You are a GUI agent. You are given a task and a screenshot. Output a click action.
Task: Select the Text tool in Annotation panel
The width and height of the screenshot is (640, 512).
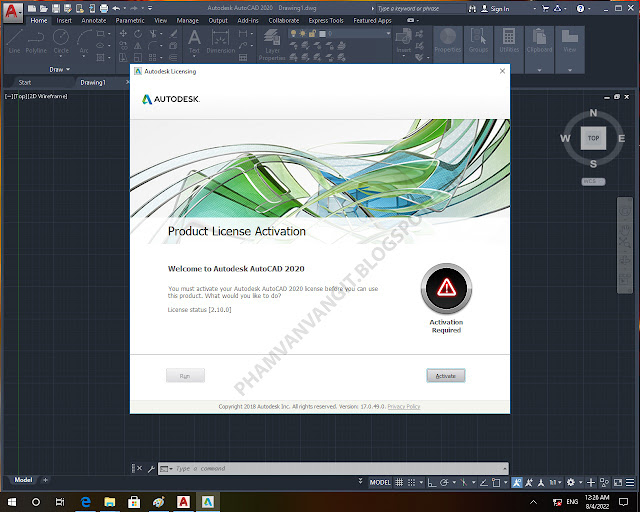coord(194,42)
